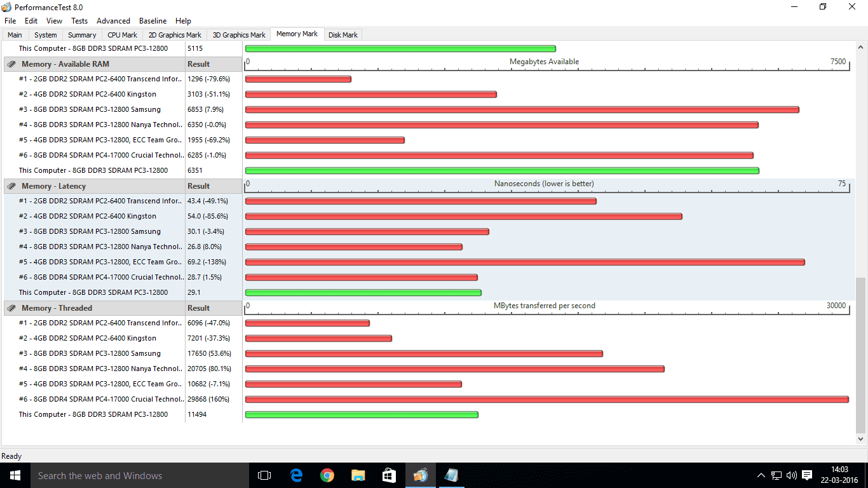Open File Explorer in the taskbar
The height and width of the screenshot is (488, 868).
[x=358, y=475]
